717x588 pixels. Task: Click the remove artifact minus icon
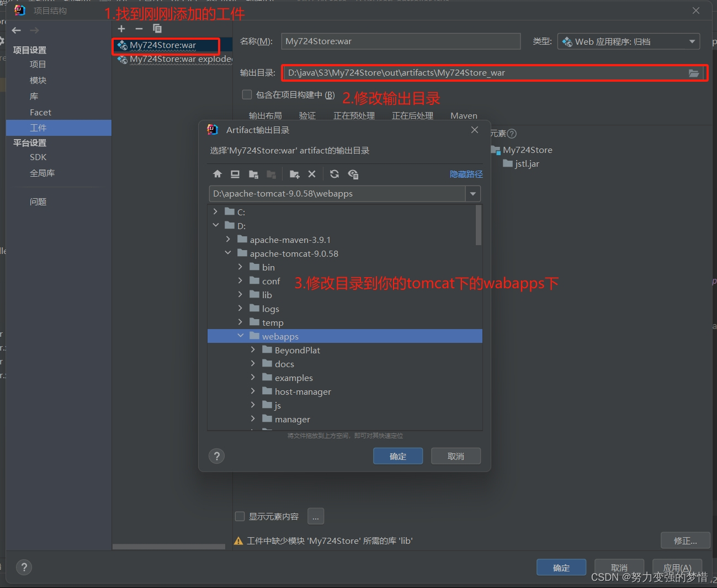pyautogui.click(x=139, y=29)
